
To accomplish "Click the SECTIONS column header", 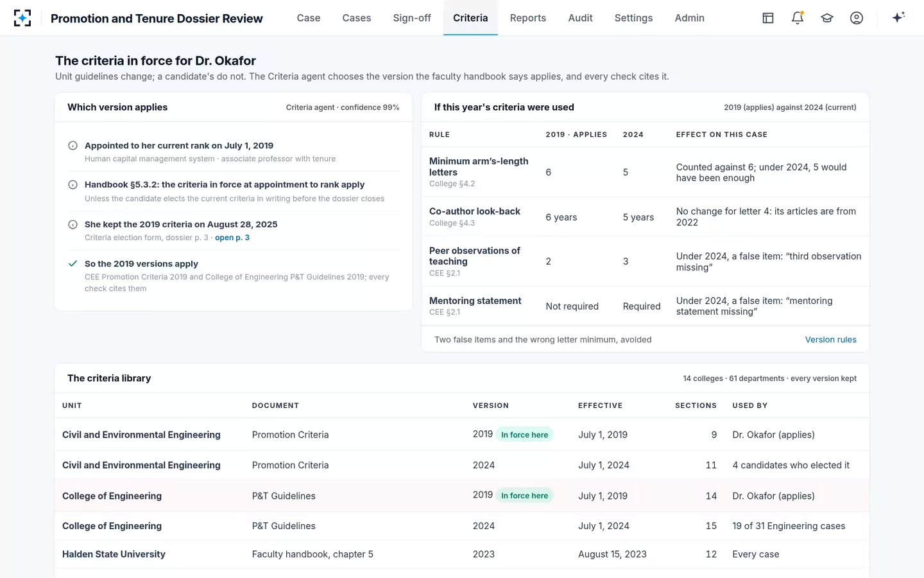I will 696,406.
